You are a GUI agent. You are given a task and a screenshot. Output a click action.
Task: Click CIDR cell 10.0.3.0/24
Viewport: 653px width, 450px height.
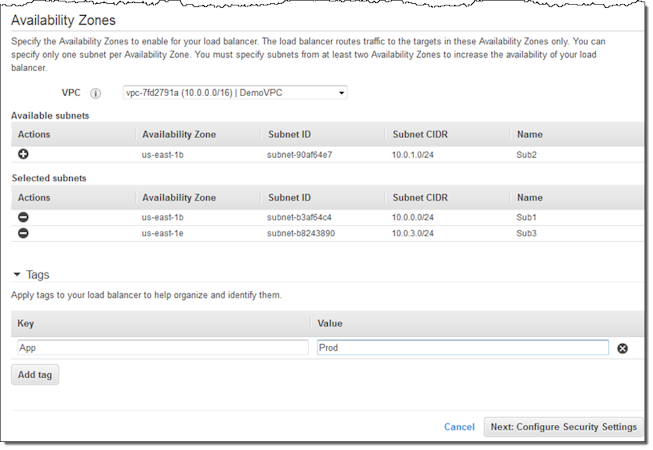point(413,233)
